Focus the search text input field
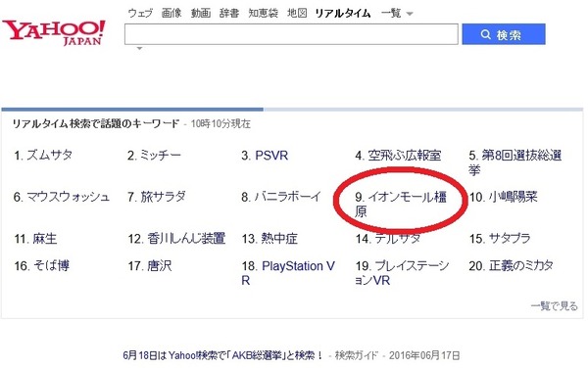 coord(291,34)
